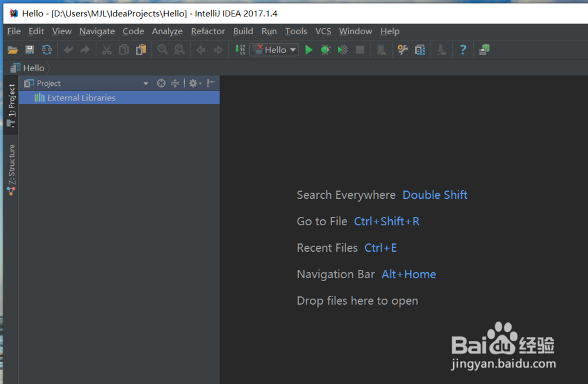Click the Find magnifier icon
Viewport: 588px width, 384px height.
tap(162, 50)
